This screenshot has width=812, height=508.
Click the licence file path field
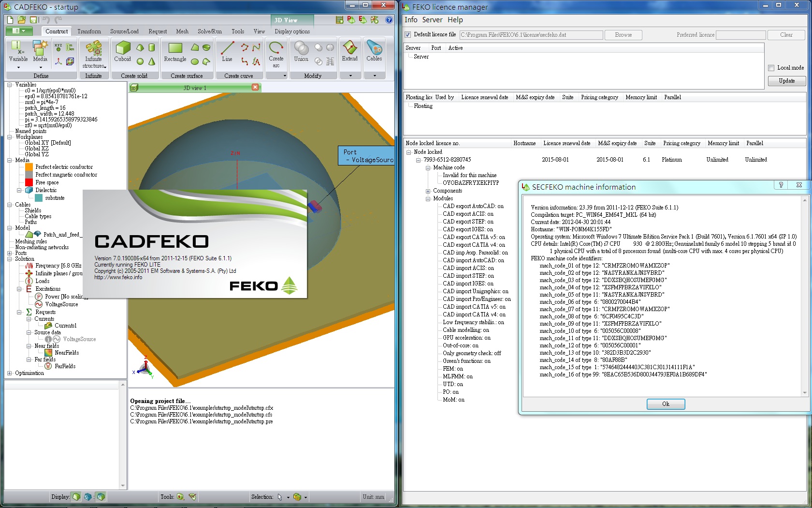click(531, 35)
